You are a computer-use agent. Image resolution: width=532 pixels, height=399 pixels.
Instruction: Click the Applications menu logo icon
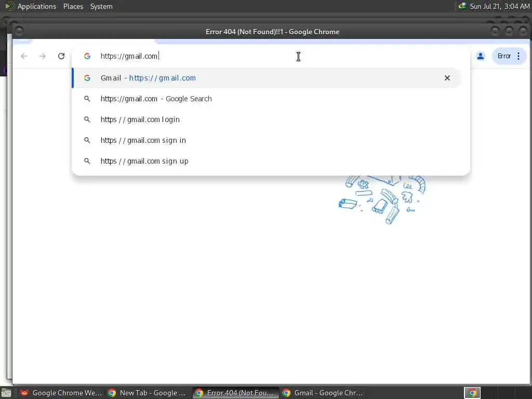pyautogui.click(x=9, y=6)
